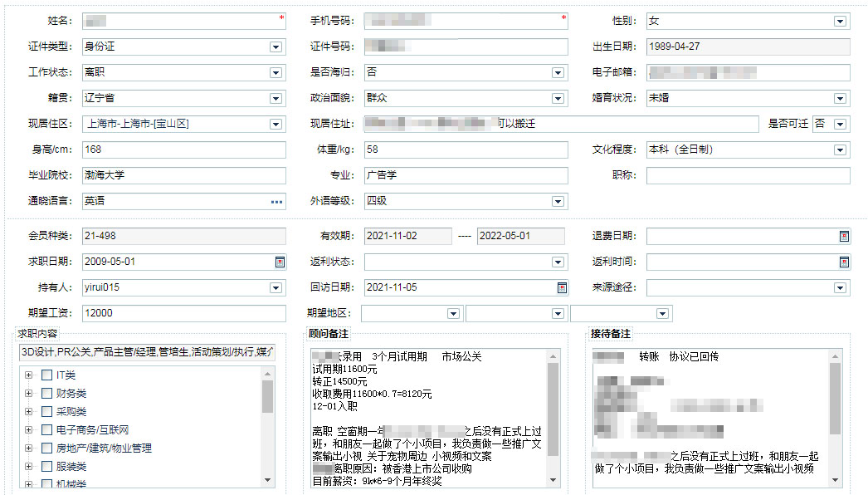Open the 性别 dropdown

[x=840, y=22]
